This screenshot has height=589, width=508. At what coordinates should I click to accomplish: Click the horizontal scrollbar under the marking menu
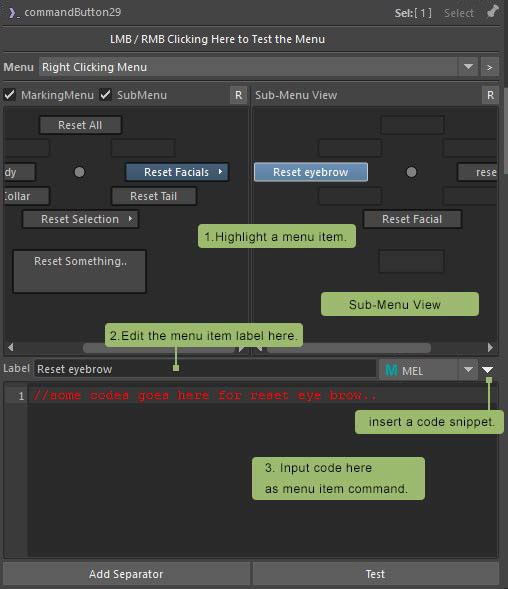(160, 348)
